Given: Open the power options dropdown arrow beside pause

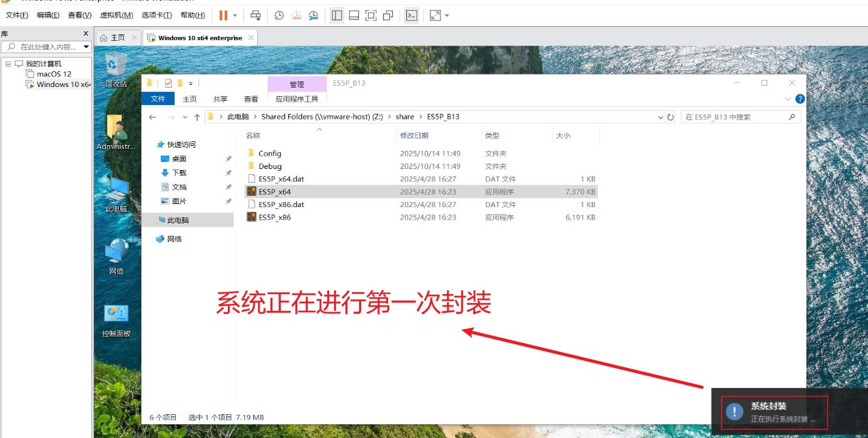Looking at the screenshot, I should (x=235, y=15).
